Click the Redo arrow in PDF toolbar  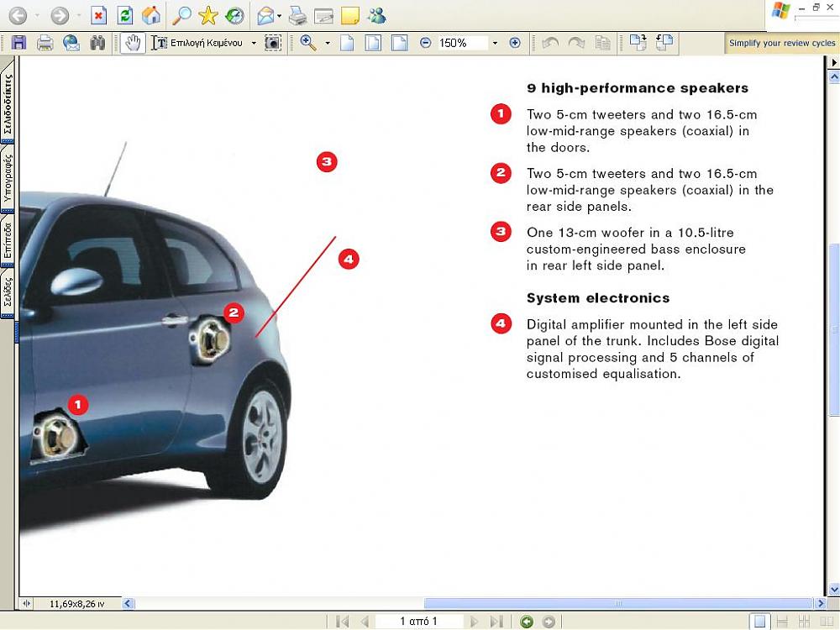tap(576, 43)
